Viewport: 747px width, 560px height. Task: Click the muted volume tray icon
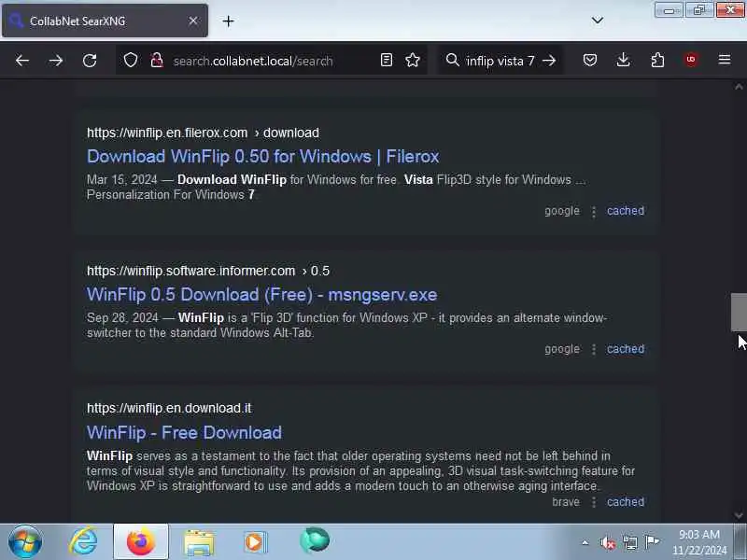(x=608, y=542)
